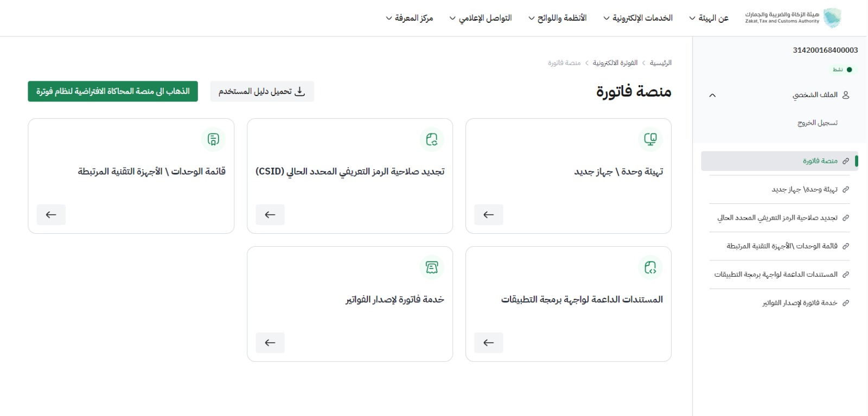Open the عن الهيئة navigation menu

click(709, 18)
